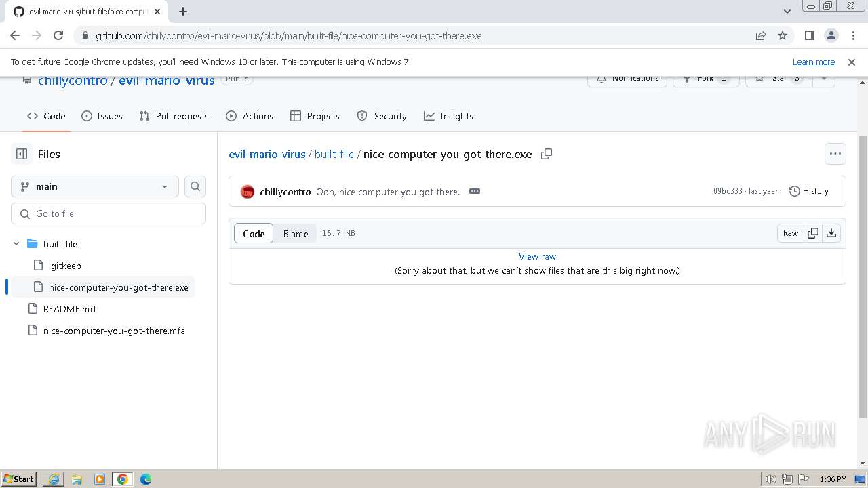Click the browser Forward arrow
Viewport: 868px width, 488px height.
coord(37,35)
